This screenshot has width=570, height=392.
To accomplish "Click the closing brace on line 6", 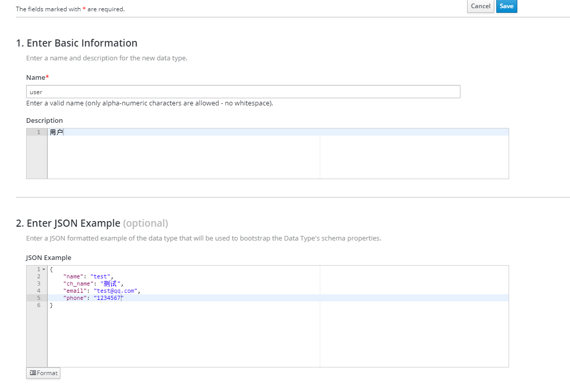I will point(51,305).
